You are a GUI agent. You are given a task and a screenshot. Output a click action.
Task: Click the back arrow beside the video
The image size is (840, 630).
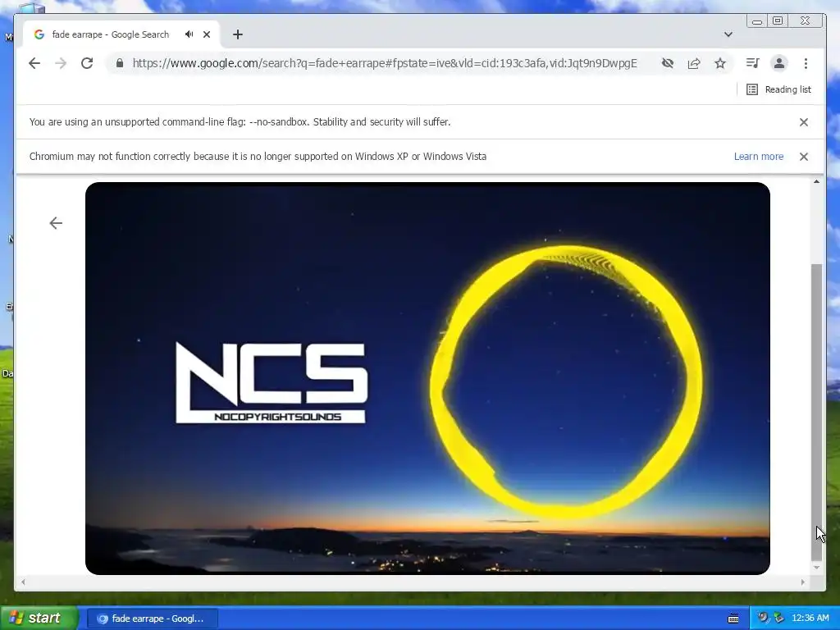click(x=56, y=223)
